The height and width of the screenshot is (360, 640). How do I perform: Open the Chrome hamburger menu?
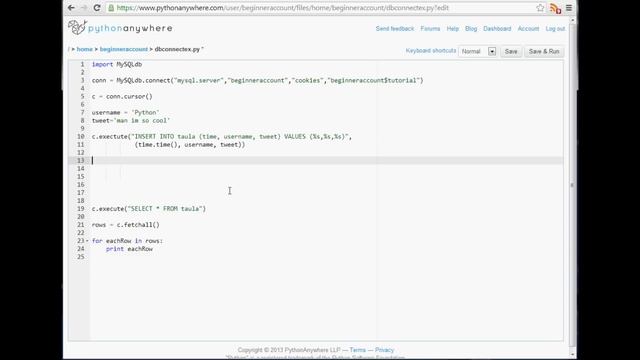tap(569, 8)
